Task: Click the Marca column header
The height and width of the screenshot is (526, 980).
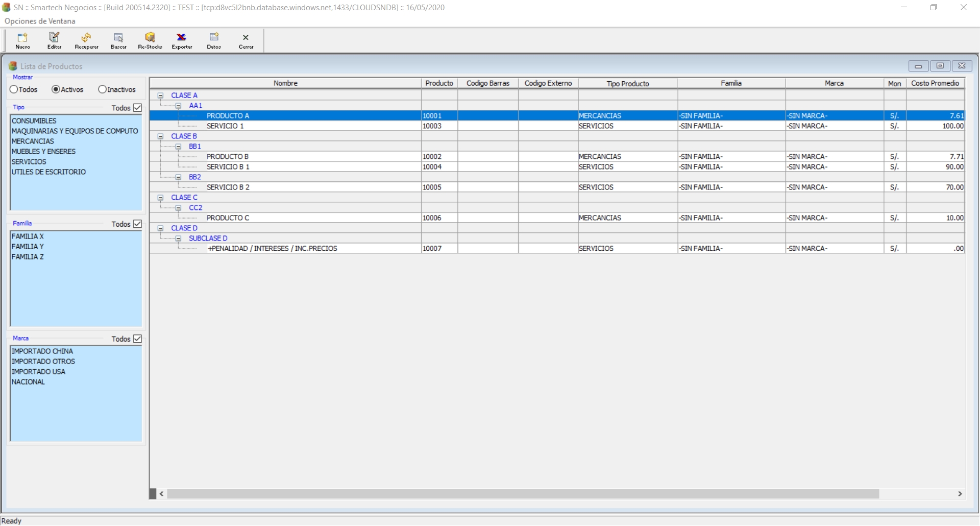Action: click(834, 83)
